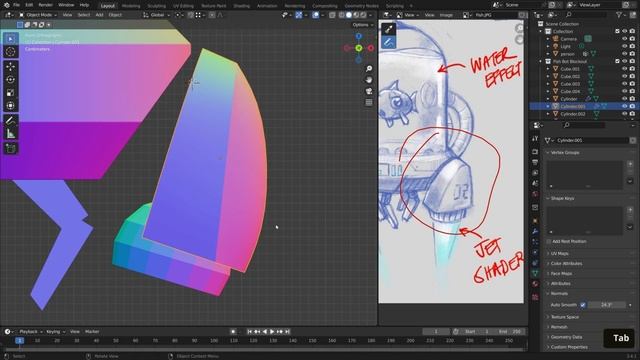The image size is (640, 360).
Task: Expand the Cube.002 outliner row
Action: coord(548,76)
